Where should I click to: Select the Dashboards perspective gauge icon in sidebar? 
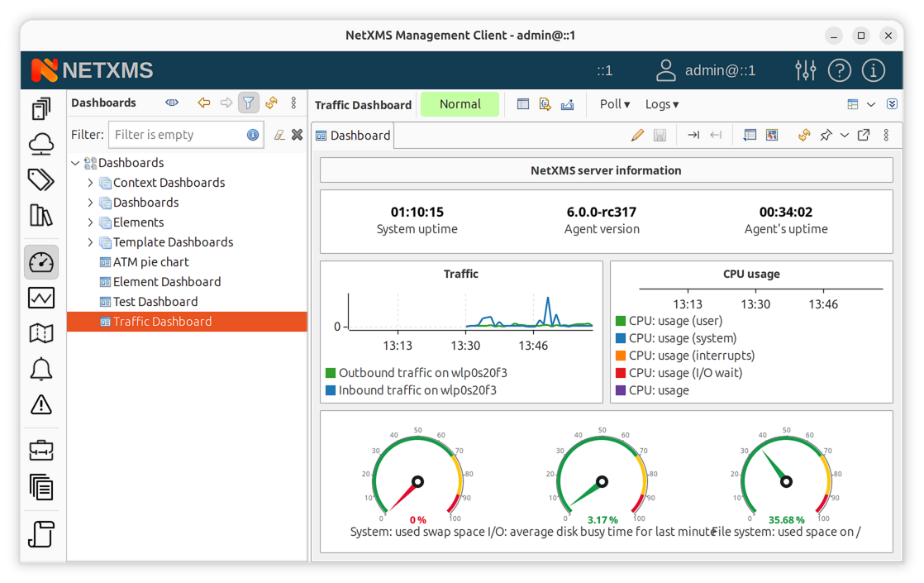(x=41, y=261)
